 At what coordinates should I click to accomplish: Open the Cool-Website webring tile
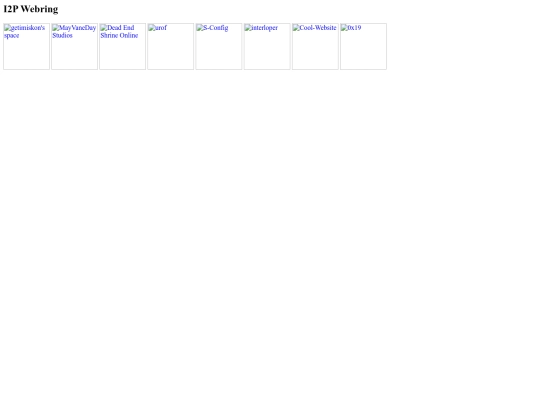click(315, 46)
